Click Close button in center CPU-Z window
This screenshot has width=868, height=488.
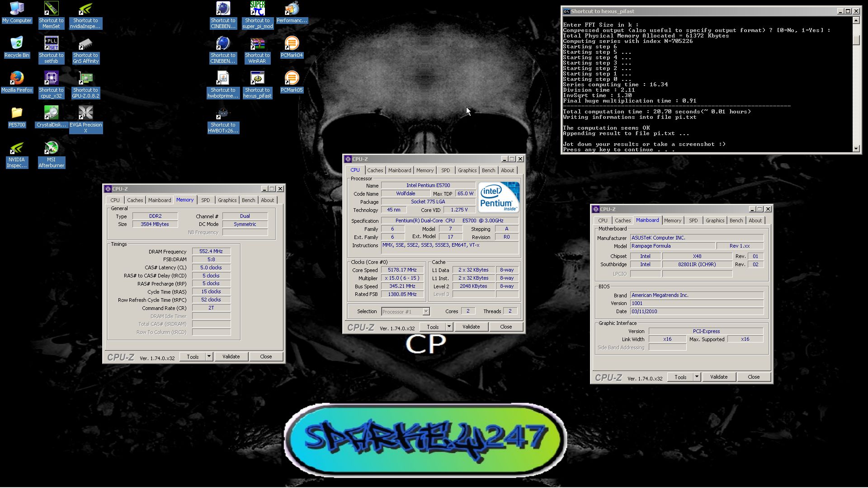506,327
